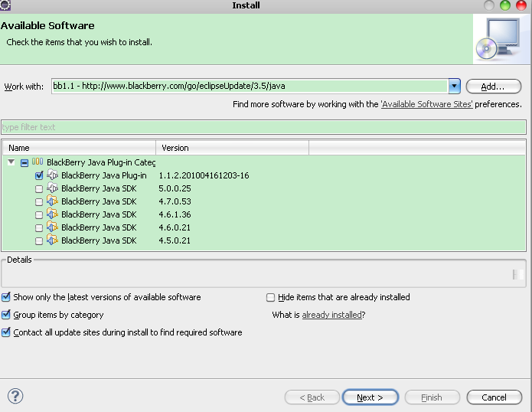Click the install wizard computer and CD image
The width and height of the screenshot is (532, 412).
coord(498,39)
